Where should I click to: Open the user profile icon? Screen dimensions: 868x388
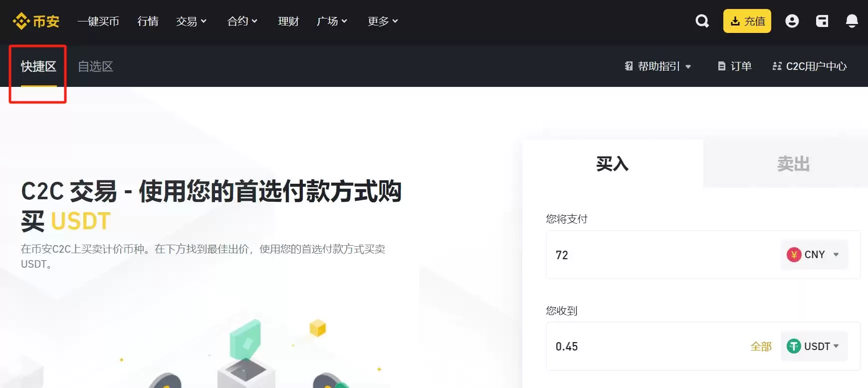point(792,21)
